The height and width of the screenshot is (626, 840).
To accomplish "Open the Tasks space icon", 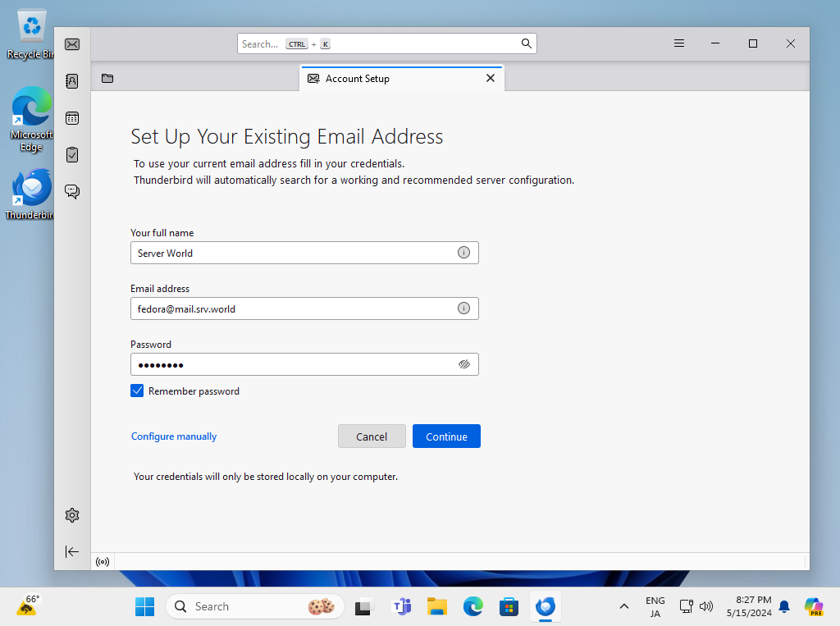I will point(72,154).
